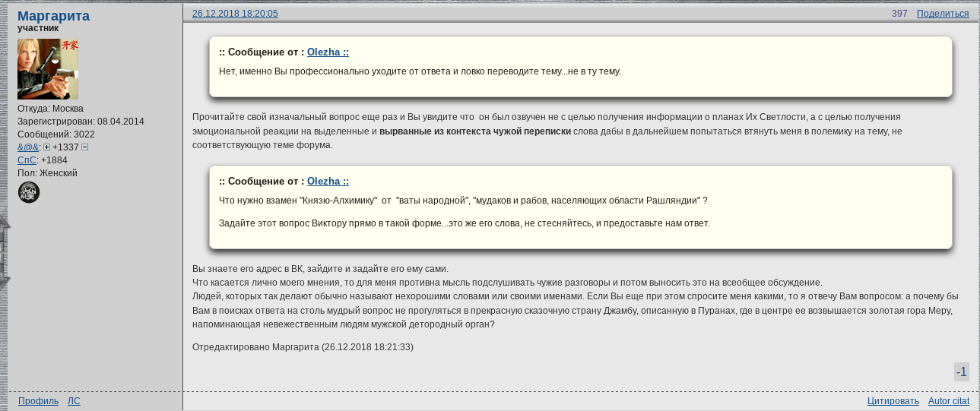Click the text Откуда: Москва

coord(50,109)
